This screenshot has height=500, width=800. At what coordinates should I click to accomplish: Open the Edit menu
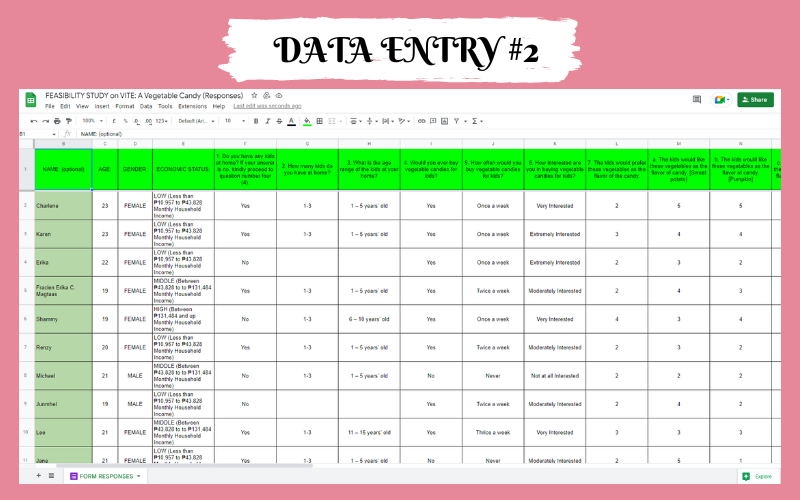65,106
